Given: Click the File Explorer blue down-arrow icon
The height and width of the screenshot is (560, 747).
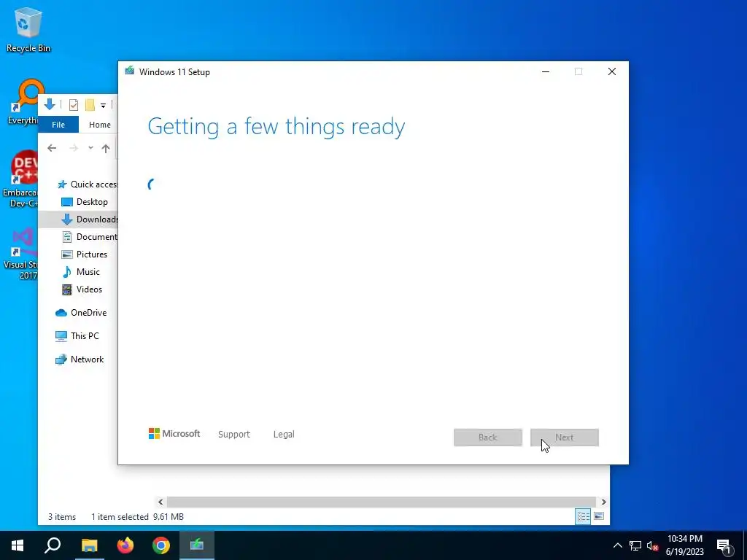Looking at the screenshot, I should [x=50, y=104].
